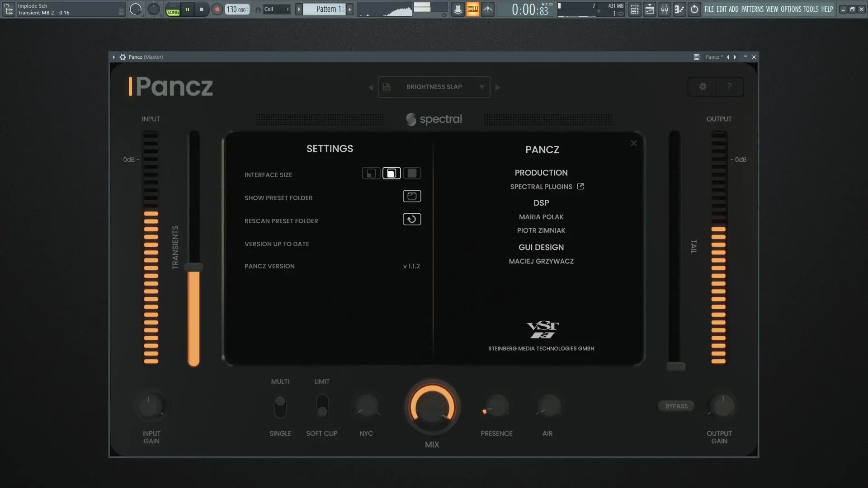The height and width of the screenshot is (488, 868).
Task: Click the BYPASS button
Action: coord(676,406)
